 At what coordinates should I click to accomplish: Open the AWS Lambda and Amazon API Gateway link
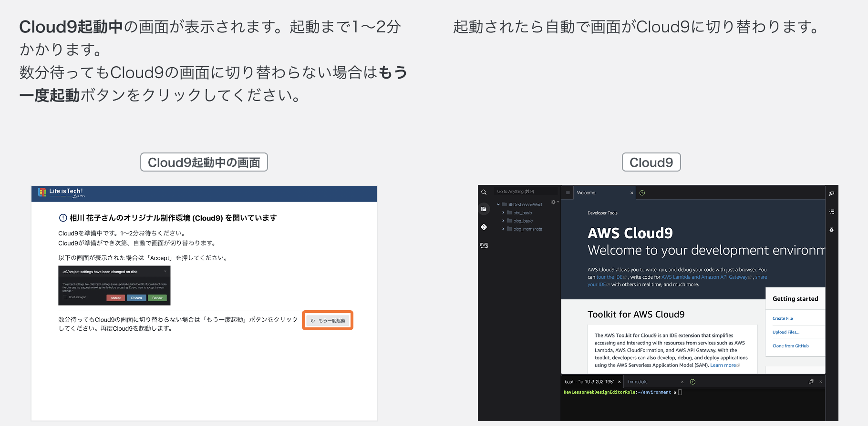click(706, 277)
